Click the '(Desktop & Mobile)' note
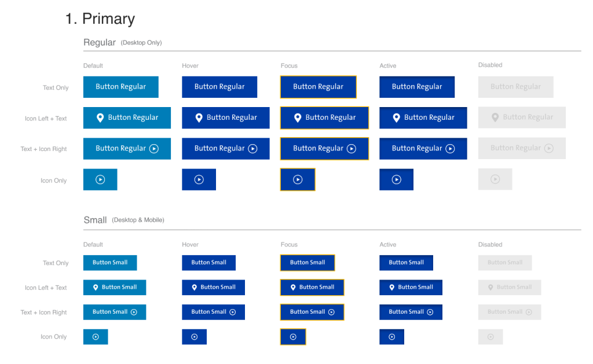Screen dimensions: 593x364 pos(138,220)
